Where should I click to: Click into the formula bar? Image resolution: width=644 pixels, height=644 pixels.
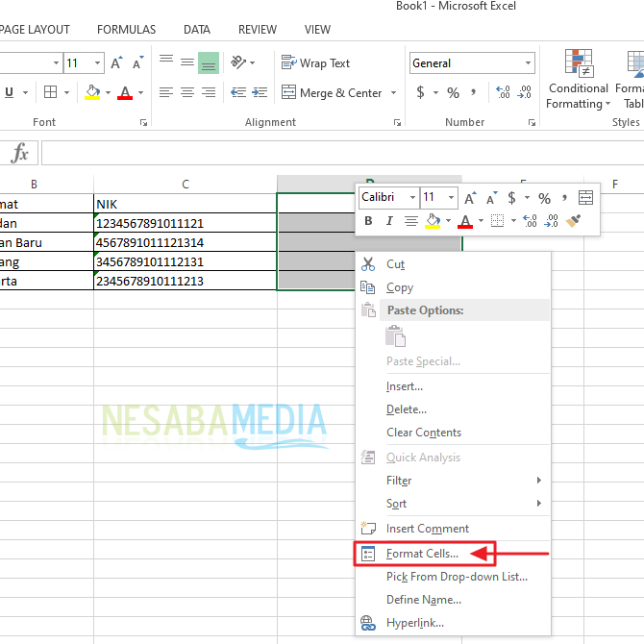(342, 153)
